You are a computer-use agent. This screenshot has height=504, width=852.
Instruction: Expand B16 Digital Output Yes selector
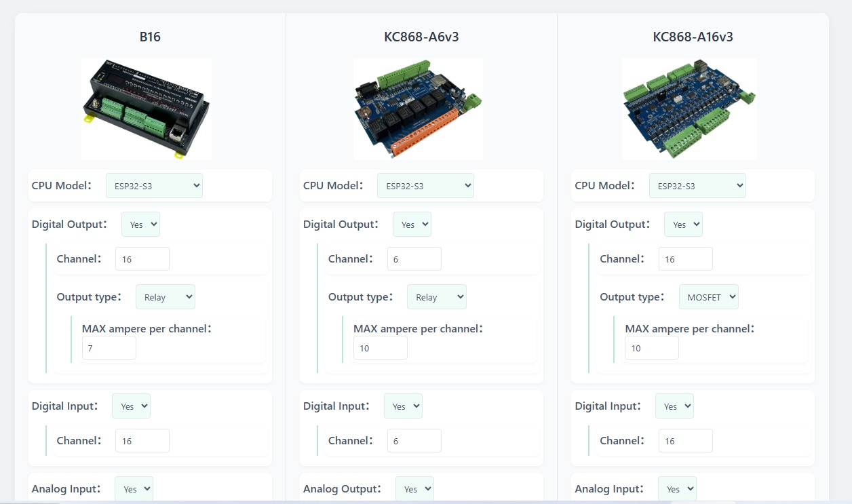(140, 225)
